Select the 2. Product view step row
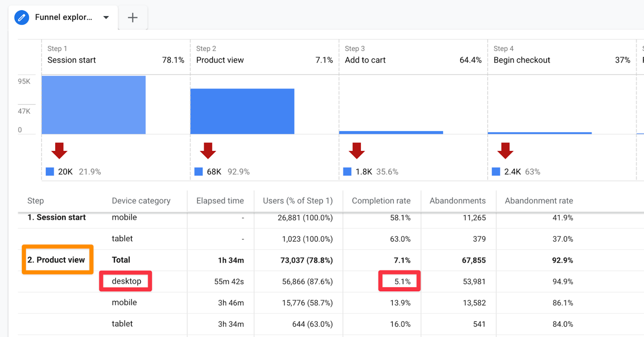Screen dimensions: 644x337 pos(56,260)
